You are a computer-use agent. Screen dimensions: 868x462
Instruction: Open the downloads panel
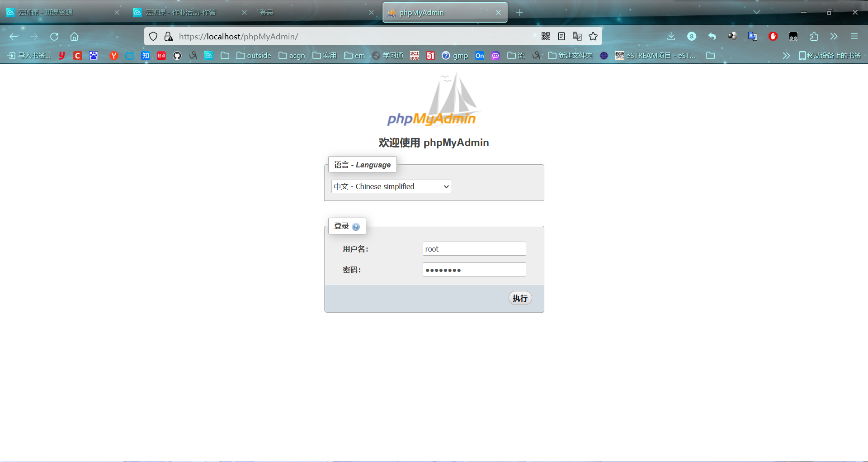671,37
